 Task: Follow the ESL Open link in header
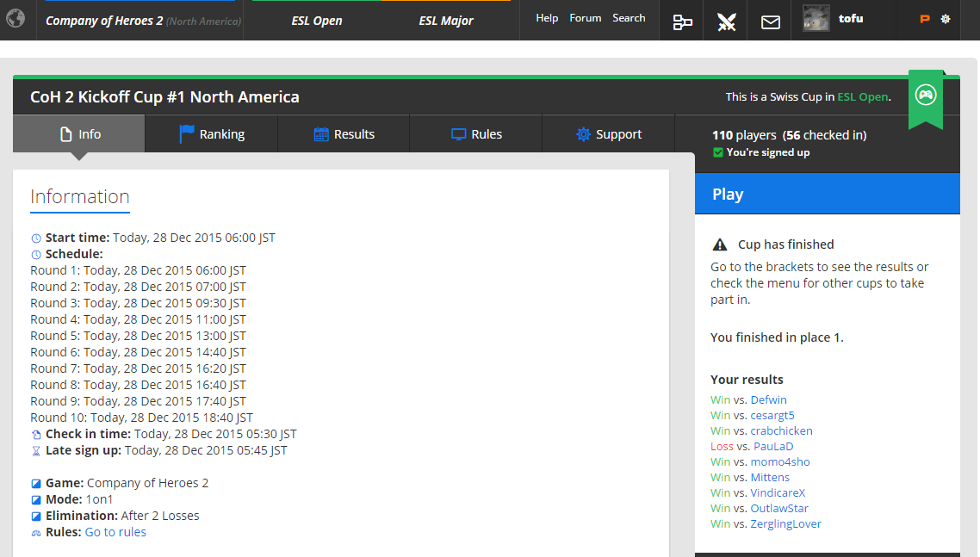[x=863, y=97]
